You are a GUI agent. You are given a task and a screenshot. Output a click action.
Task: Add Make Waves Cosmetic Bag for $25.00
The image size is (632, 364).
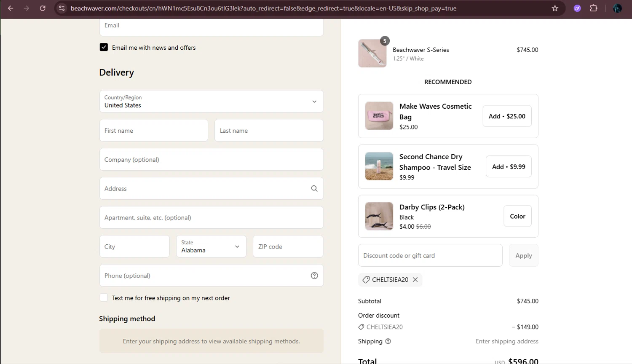point(507,116)
